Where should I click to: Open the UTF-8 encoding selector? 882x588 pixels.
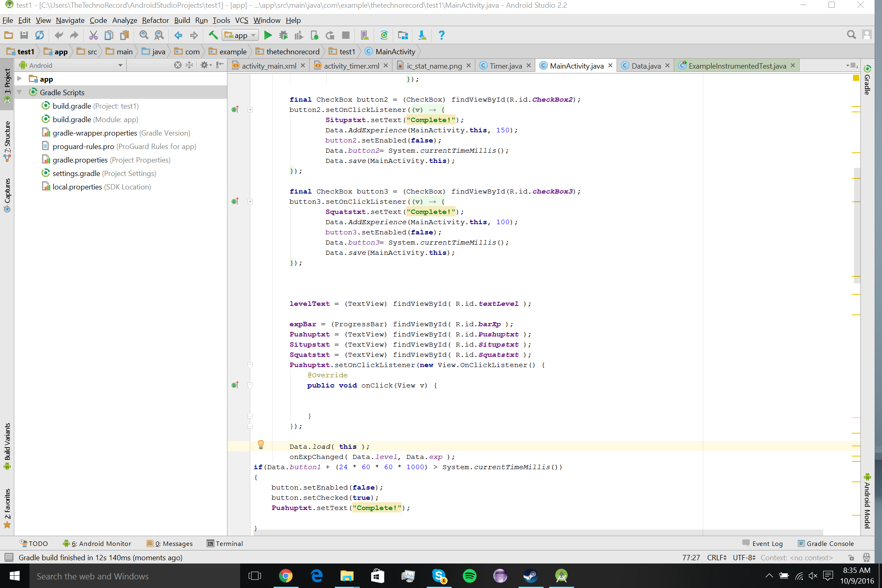744,557
